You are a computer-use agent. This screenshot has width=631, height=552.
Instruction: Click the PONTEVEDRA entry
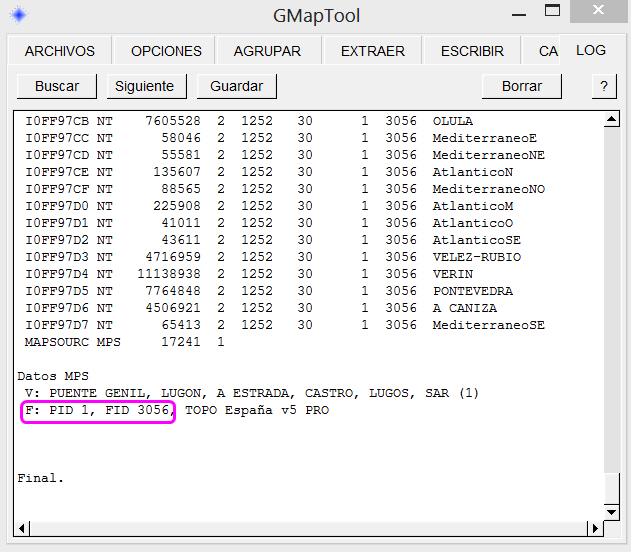pyautogui.click(x=269, y=291)
